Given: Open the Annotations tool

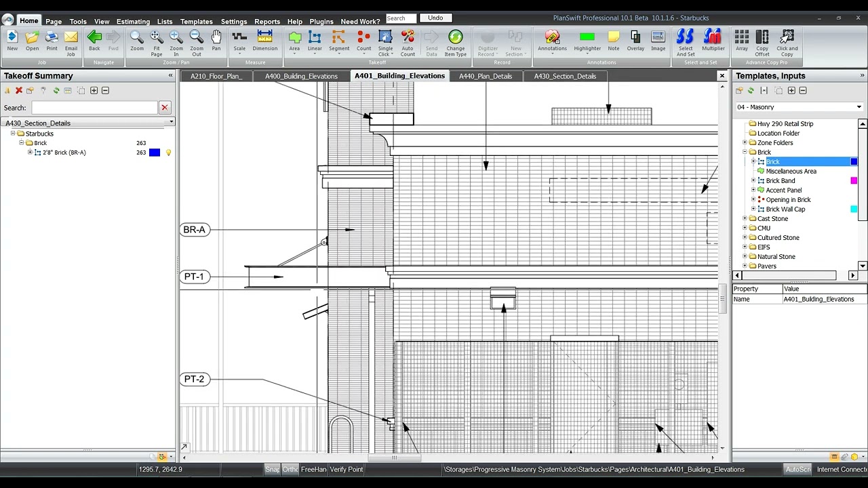Looking at the screenshot, I should click(552, 41).
